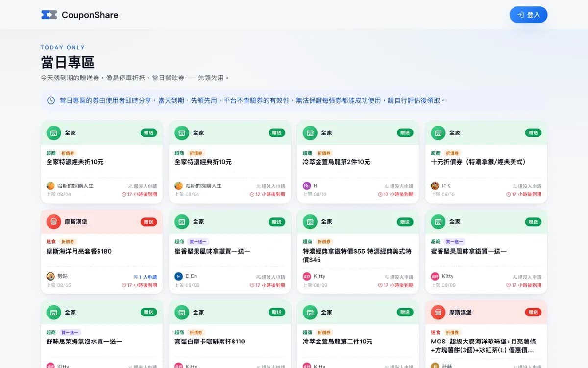Click user name E En
The image size is (588, 368).
[191, 276]
